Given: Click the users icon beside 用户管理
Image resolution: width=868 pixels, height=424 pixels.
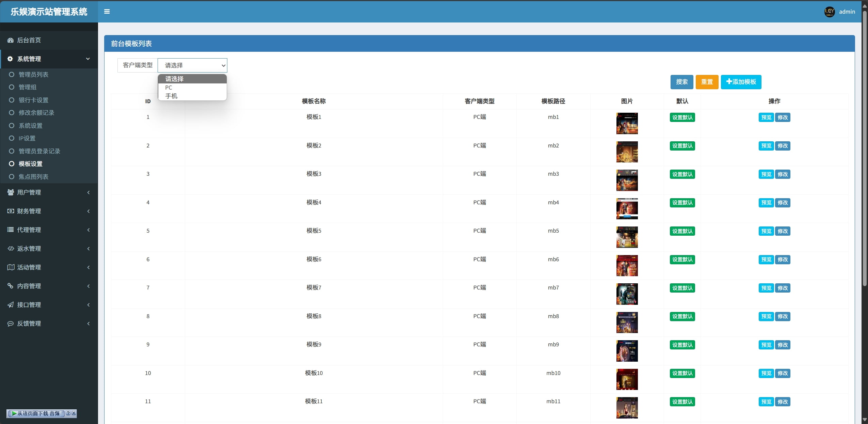Looking at the screenshot, I should (11, 192).
